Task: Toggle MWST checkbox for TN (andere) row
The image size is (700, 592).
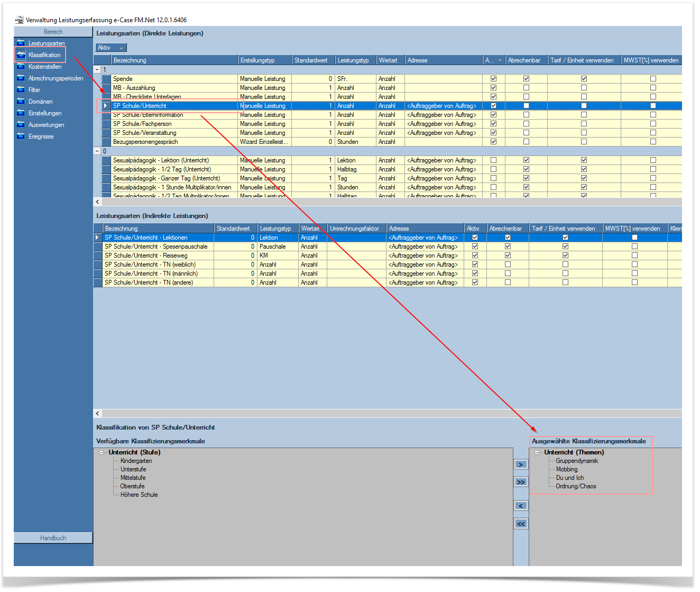Action: [634, 283]
